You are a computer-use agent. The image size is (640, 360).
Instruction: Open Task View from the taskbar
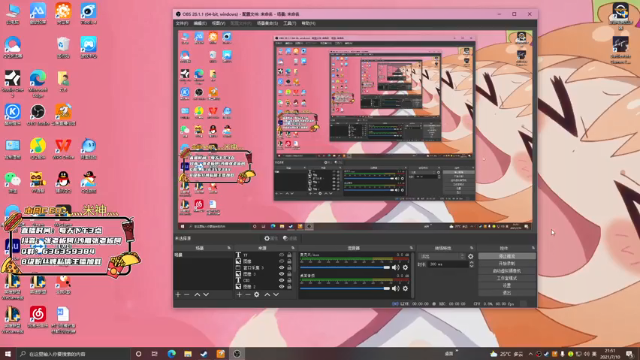tap(155, 353)
